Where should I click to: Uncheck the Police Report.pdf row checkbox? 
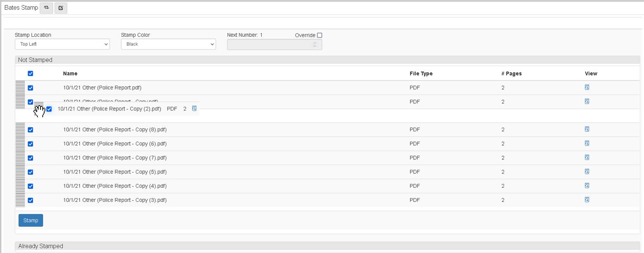coord(30,88)
